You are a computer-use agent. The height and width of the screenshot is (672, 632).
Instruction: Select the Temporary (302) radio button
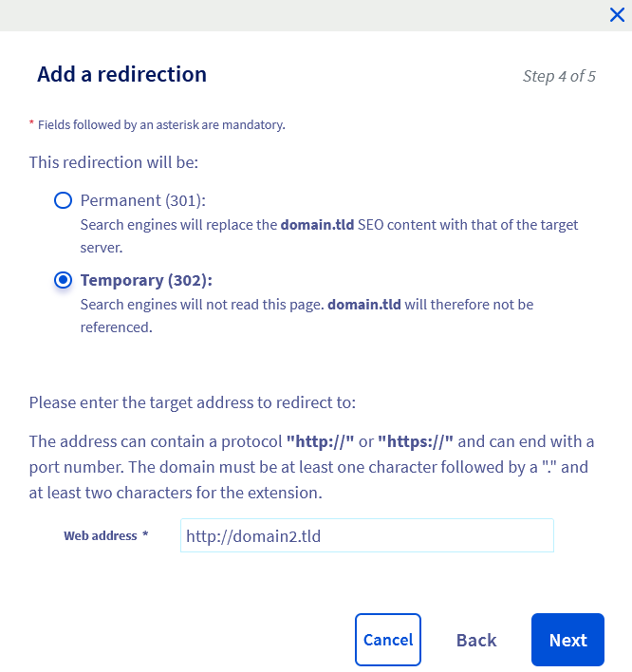(63, 280)
